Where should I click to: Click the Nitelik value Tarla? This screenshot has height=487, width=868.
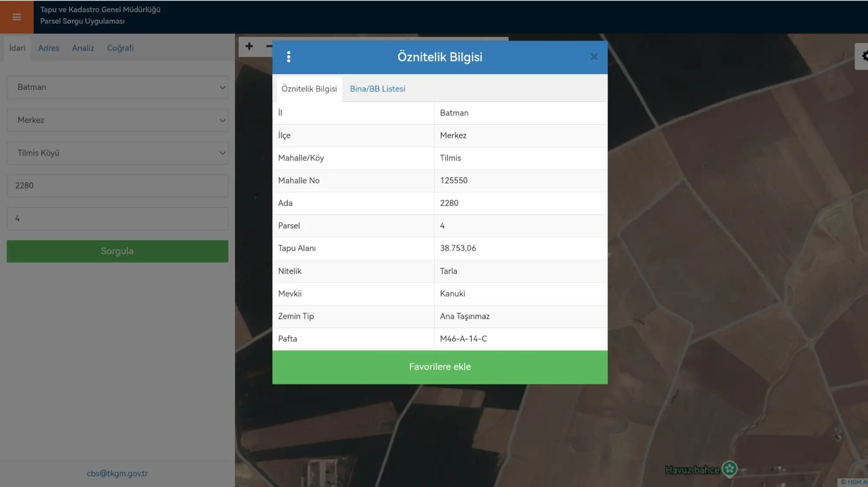[x=448, y=271]
